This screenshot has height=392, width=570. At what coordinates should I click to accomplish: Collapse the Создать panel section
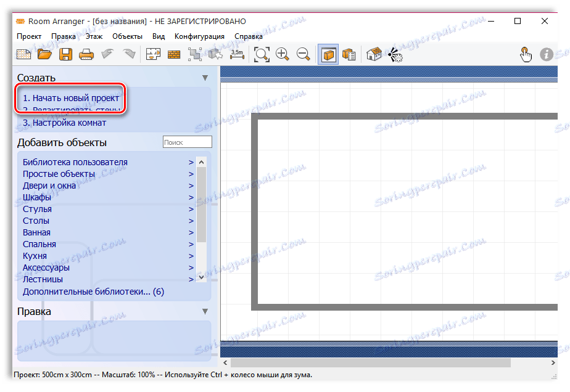[205, 78]
